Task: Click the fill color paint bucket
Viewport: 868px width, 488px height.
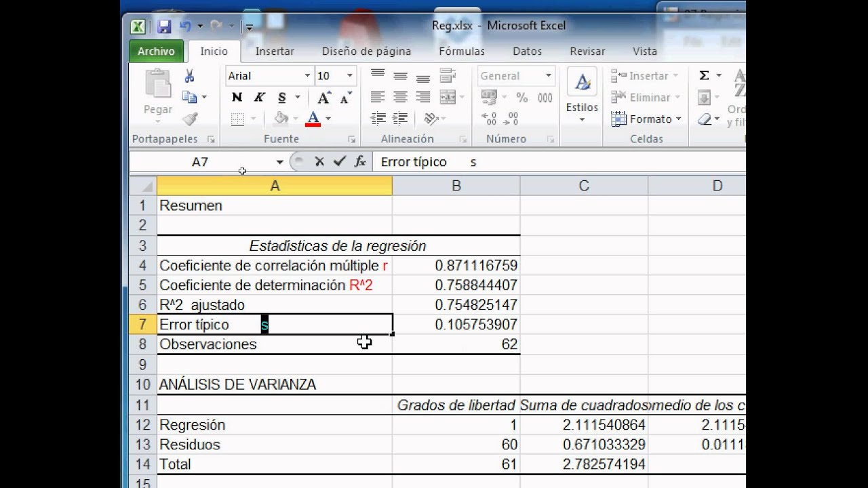Action: pos(281,119)
